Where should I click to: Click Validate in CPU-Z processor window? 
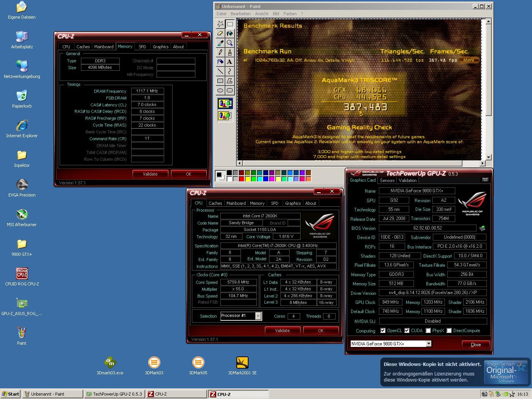point(282,331)
